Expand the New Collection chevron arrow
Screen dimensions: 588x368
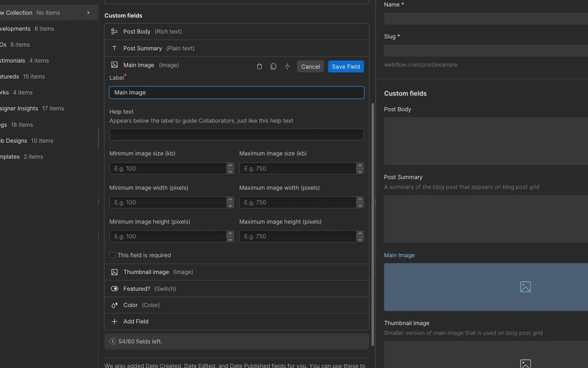88,13
